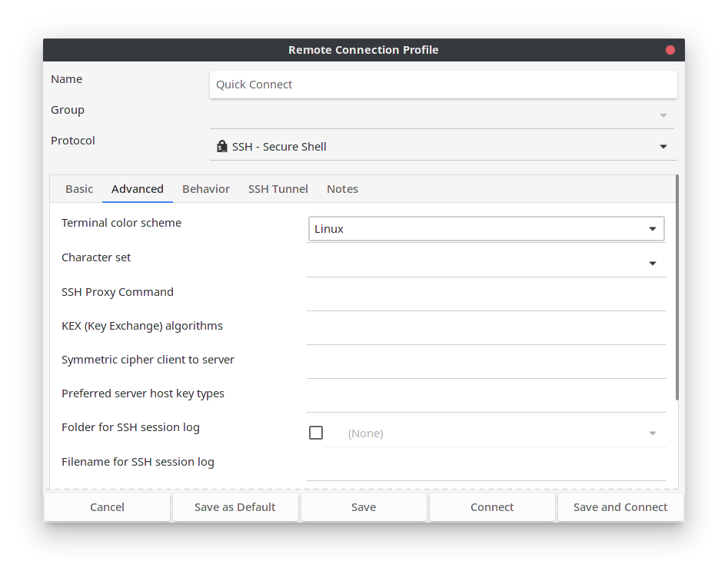Open the session log folder chooser
Viewport: 728px width, 571px height.
tap(496, 433)
